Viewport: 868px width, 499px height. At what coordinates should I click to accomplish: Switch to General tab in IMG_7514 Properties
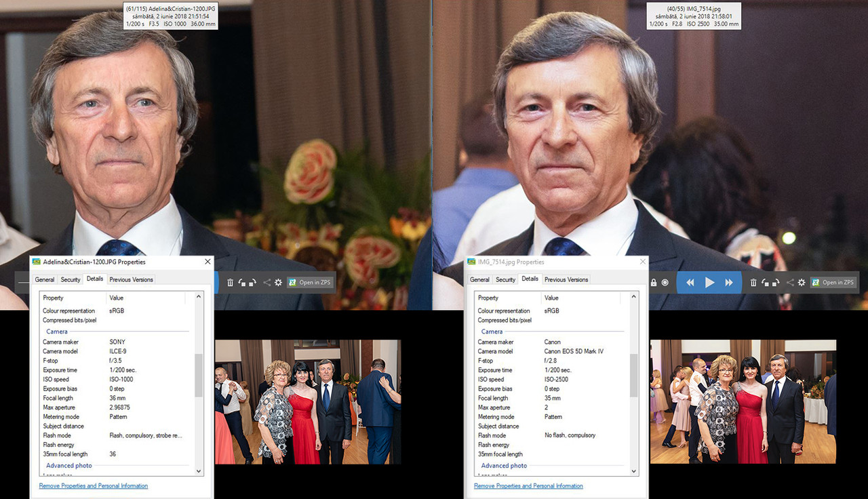click(x=479, y=279)
